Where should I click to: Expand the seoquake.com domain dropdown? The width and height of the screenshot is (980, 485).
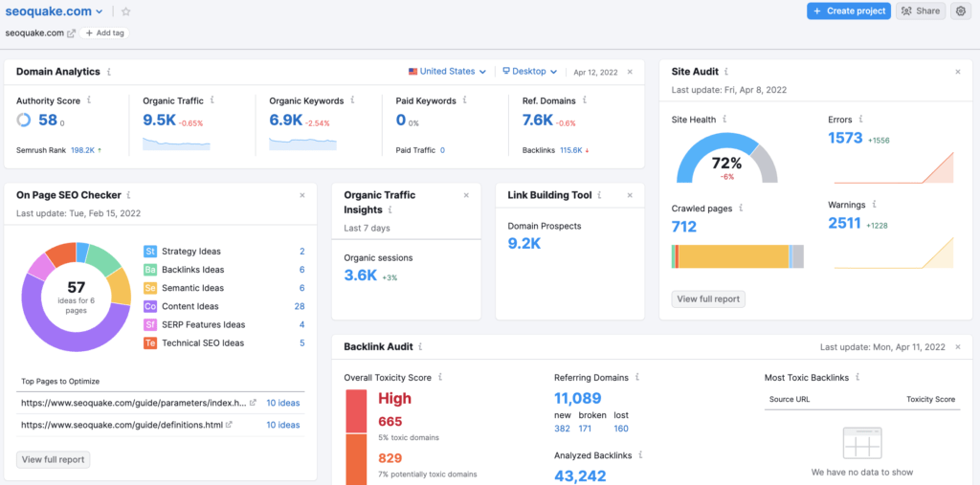(100, 11)
